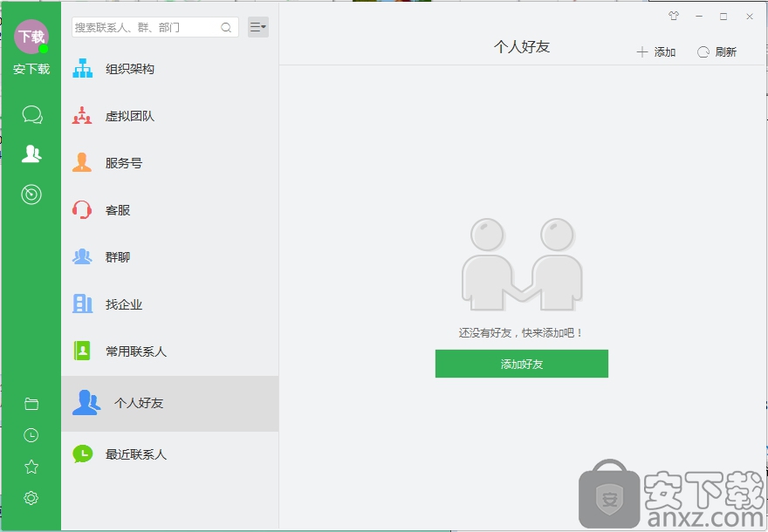This screenshot has width=768, height=532.
Task: Open 客服 customer service entry
Action: [x=117, y=210]
